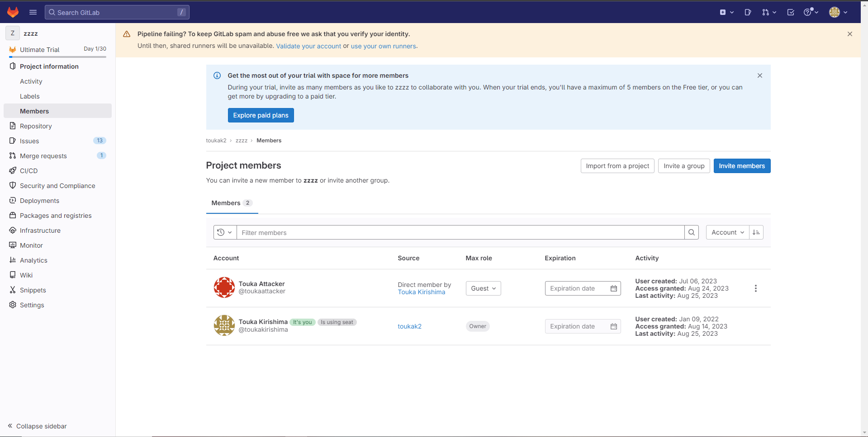Toggle the sort direction button
Viewport: 868px width, 437px height.
click(x=756, y=232)
